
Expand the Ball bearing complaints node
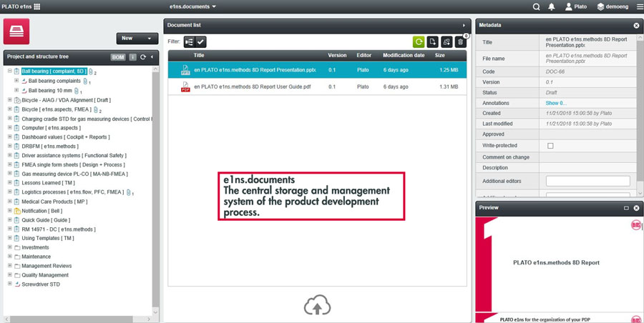(16, 81)
